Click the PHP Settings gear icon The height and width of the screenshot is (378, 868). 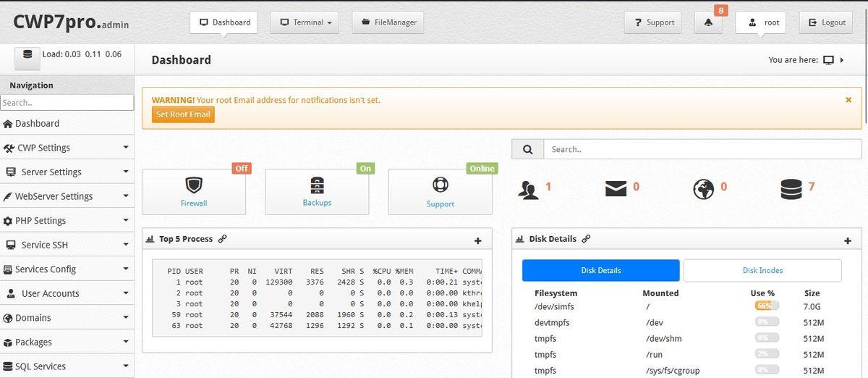[8, 221]
